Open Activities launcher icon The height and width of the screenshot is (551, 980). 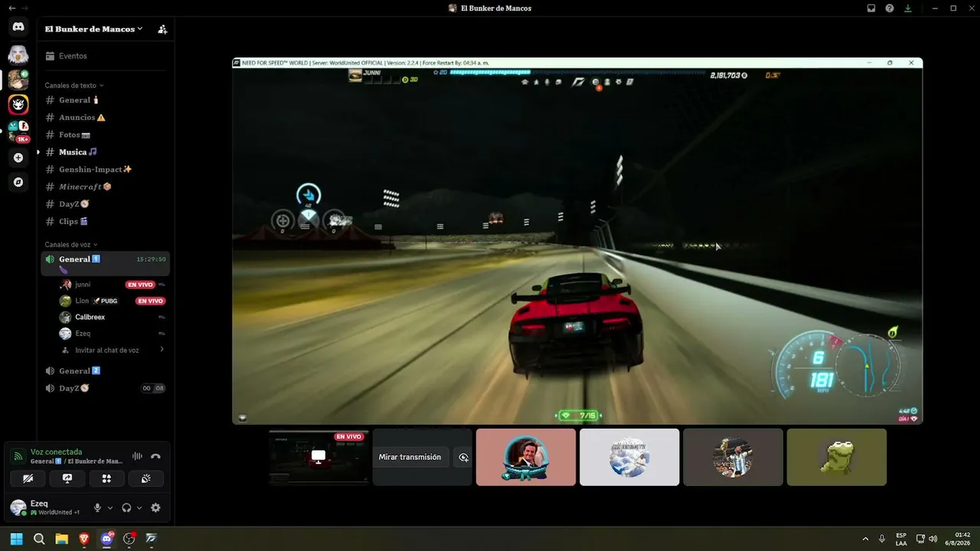point(106,478)
